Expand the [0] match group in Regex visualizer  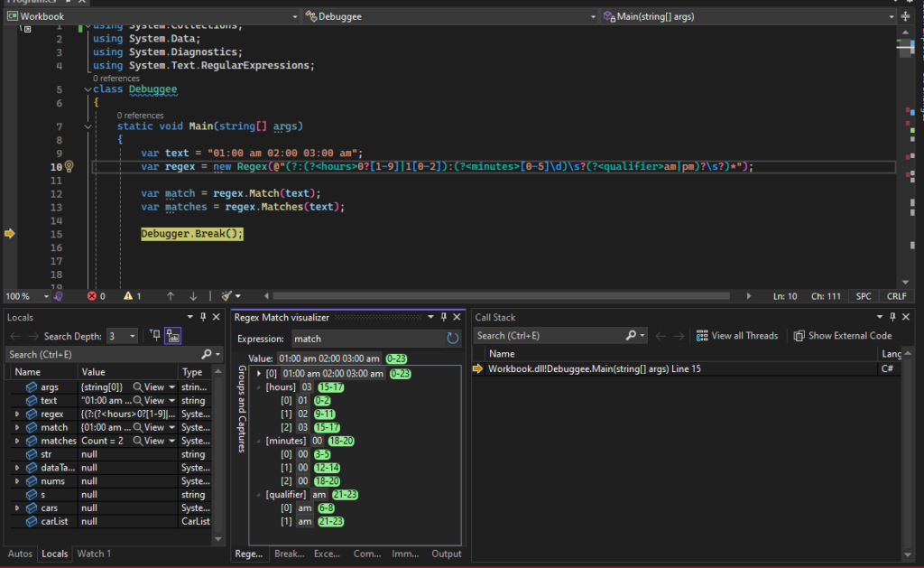tap(259, 373)
